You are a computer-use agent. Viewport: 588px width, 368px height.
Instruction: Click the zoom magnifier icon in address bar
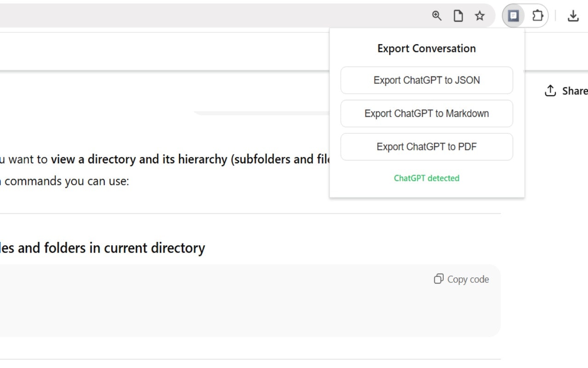[x=436, y=16]
